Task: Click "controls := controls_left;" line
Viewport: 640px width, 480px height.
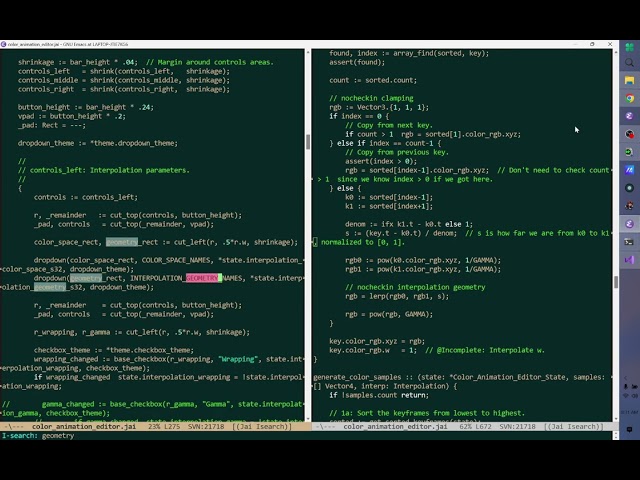Action: (86, 197)
